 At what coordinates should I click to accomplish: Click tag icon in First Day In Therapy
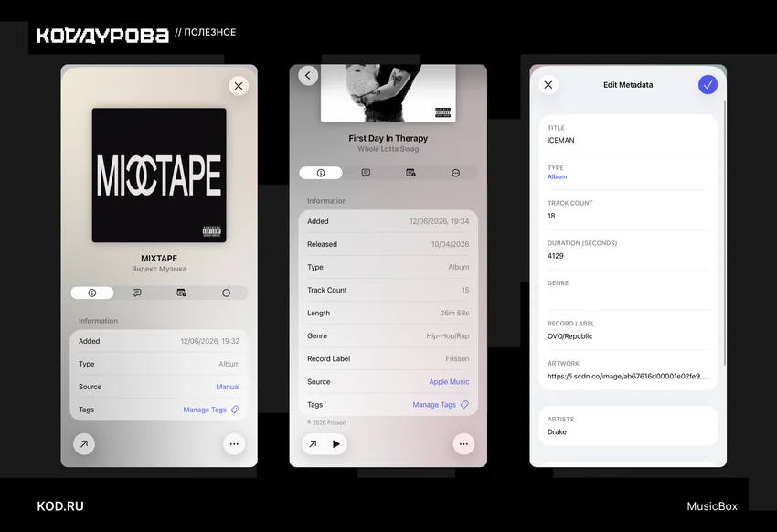tap(464, 405)
